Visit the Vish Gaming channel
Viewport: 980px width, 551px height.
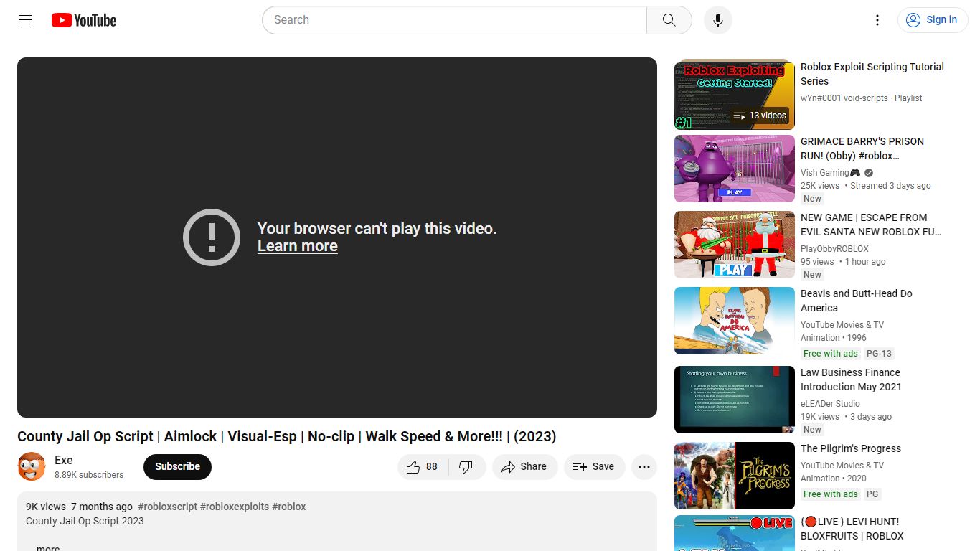point(830,173)
